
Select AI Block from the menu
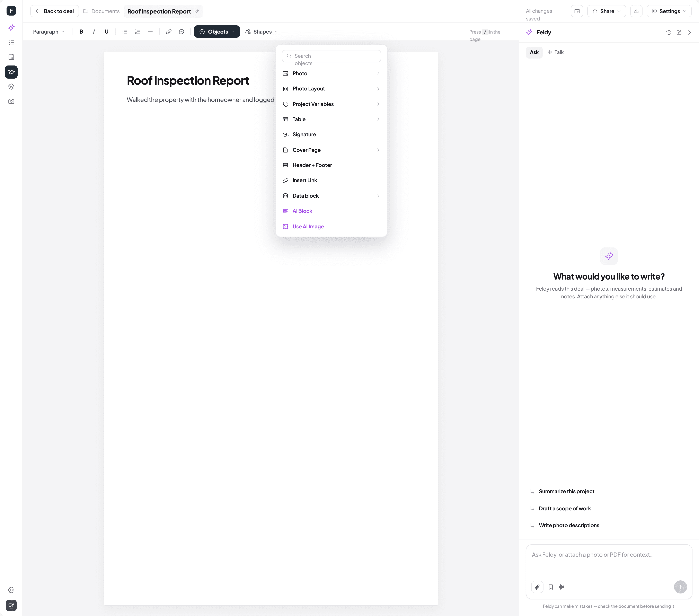(331, 211)
